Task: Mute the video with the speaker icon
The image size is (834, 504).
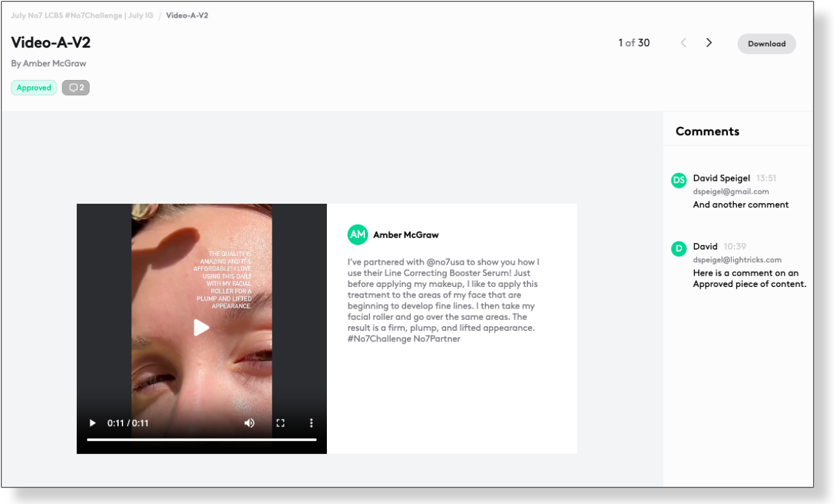Action: click(249, 423)
